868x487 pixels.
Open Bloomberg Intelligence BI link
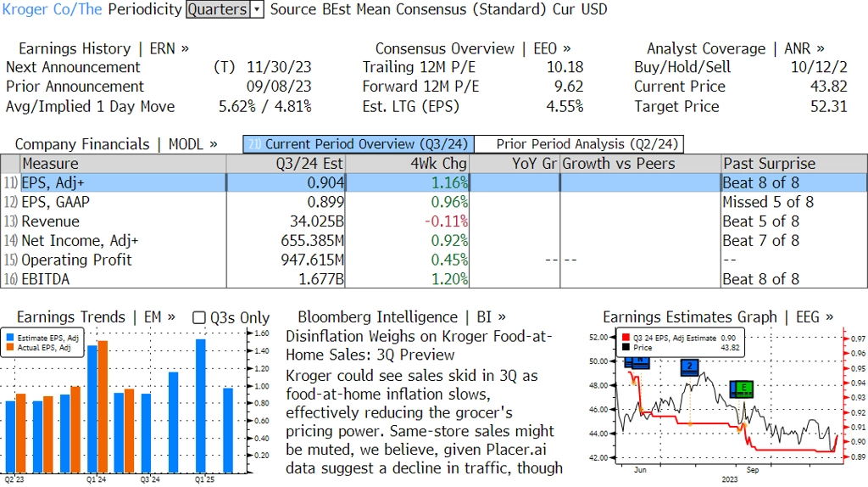click(x=401, y=317)
